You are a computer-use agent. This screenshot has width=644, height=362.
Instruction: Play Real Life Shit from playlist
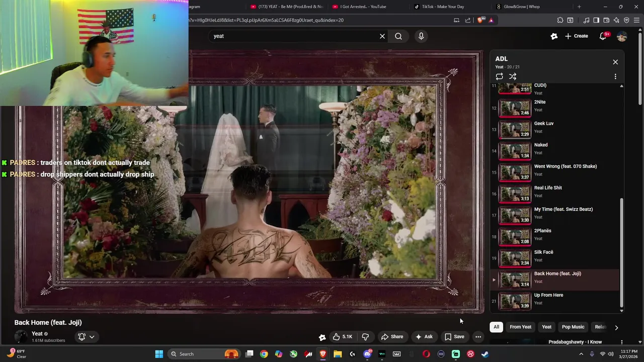click(x=556, y=194)
